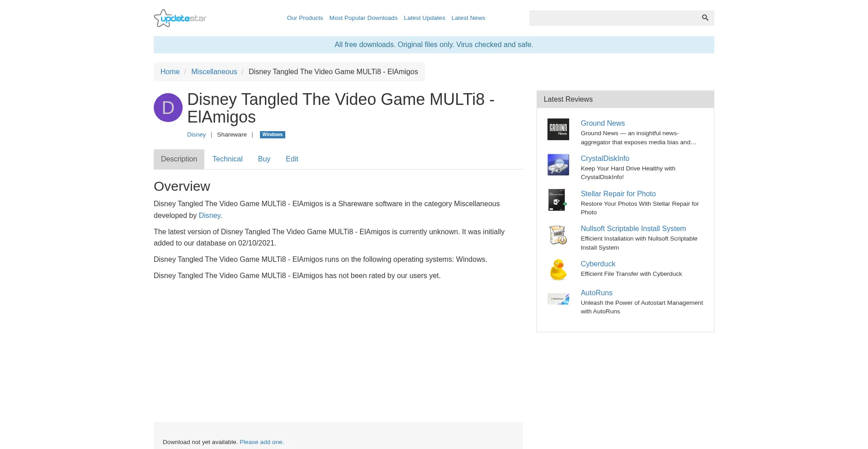868x449 pixels.
Task: Open the AutoRuns thumbnail icon
Action: coord(558,299)
